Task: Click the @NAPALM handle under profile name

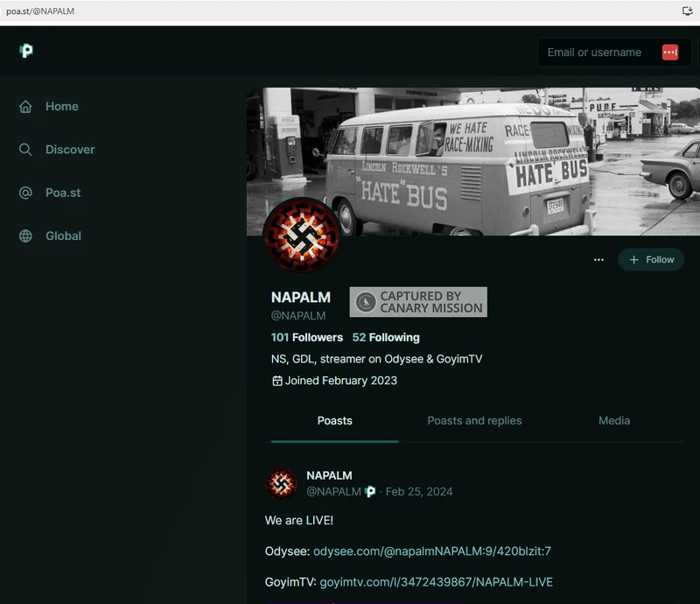Action: tap(298, 316)
